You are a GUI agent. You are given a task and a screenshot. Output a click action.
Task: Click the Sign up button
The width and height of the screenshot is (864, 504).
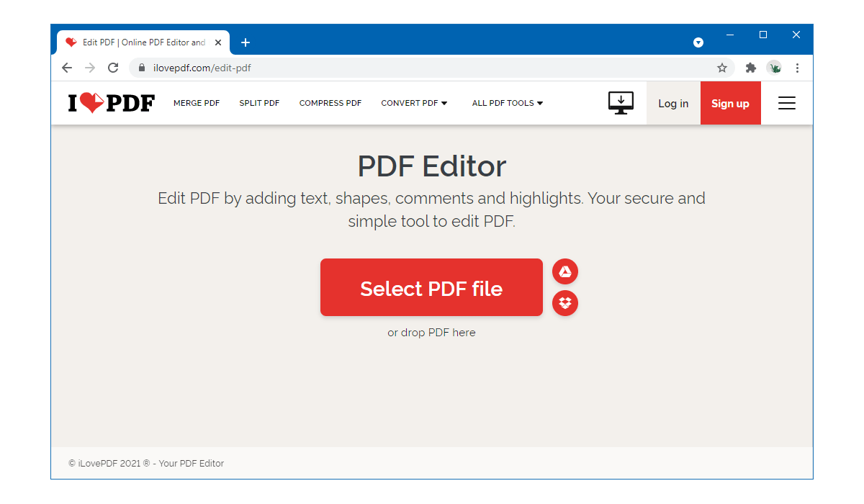point(730,104)
